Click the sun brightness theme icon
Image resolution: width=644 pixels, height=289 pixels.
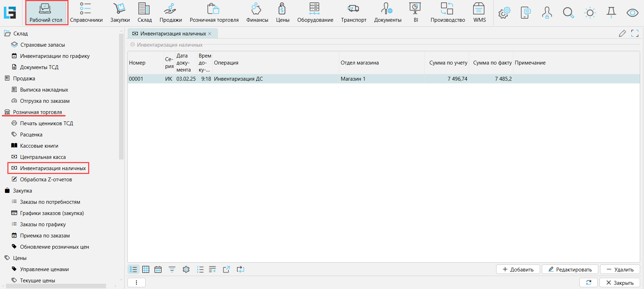590,13
